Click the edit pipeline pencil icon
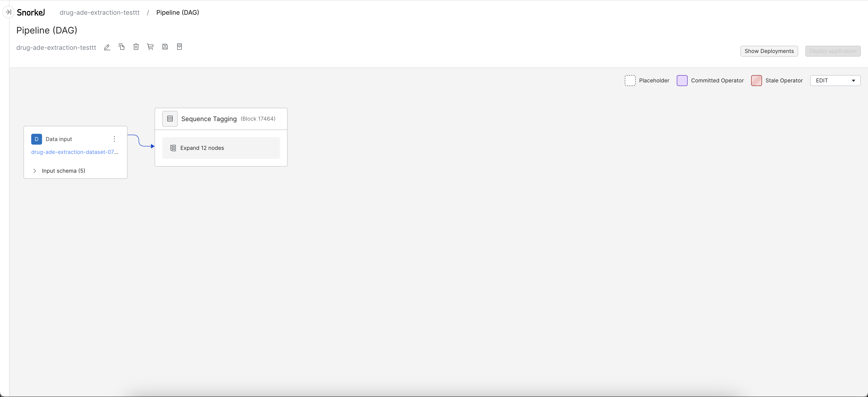The height and width of the screenshot is (397, 868). pyautogui.click(x=107, y=47)
